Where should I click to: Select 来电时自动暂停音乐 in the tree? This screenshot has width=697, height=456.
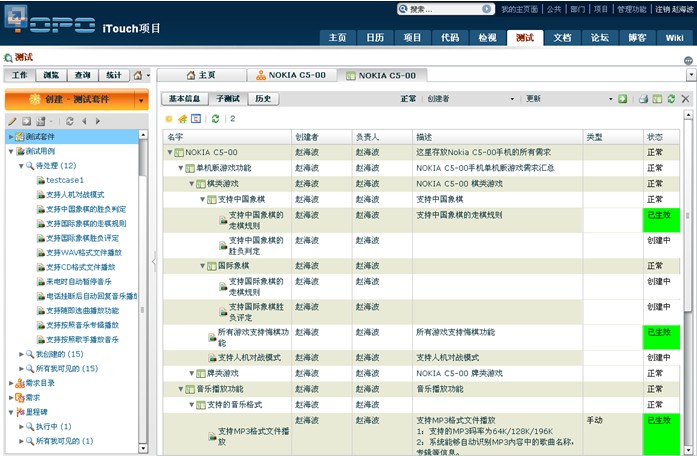click(79, 282)
